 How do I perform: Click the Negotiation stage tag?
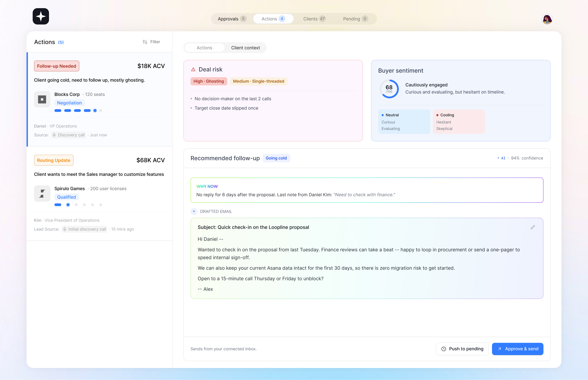pyautogui.click(x=69, y=103)
